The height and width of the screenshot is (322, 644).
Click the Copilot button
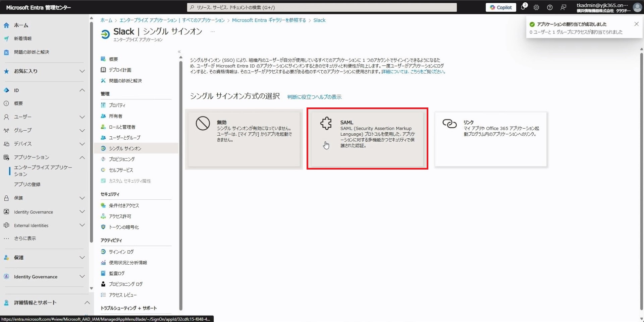pos(501,7)
